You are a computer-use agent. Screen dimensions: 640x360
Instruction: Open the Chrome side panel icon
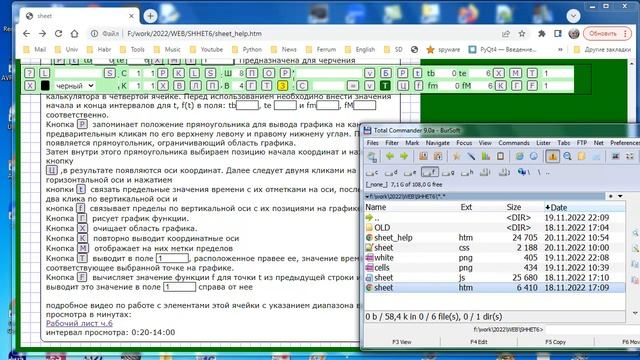pyautogui.click(x=558, y=34)
